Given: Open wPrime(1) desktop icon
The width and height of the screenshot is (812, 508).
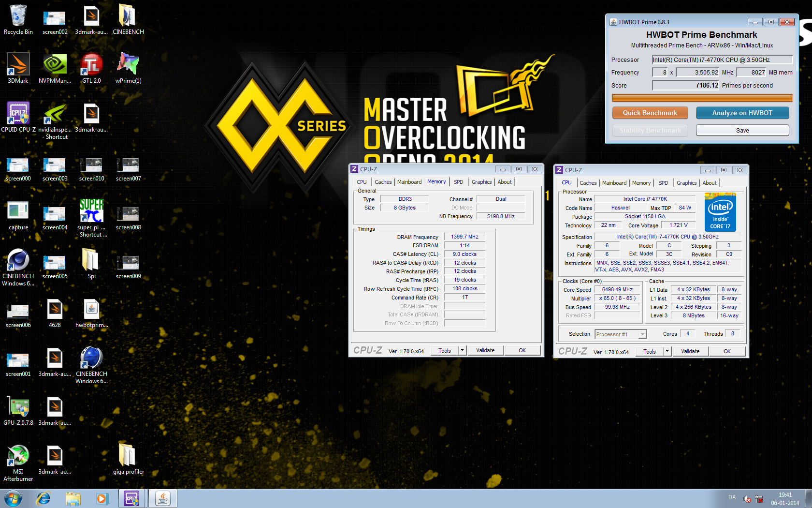Looking at the screenshot, I should click(x=128, y=68).
